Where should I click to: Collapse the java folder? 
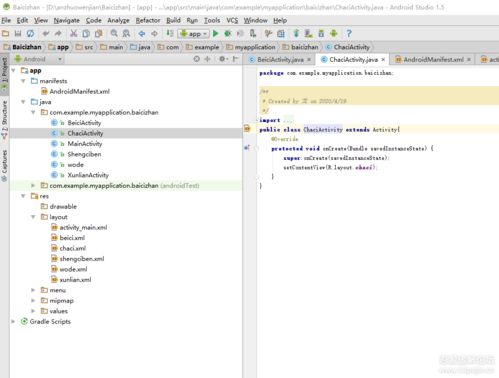(23, 102)
